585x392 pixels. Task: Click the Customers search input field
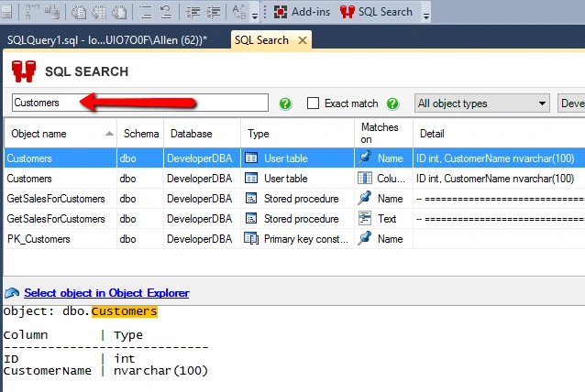click(x=140, y=103)
